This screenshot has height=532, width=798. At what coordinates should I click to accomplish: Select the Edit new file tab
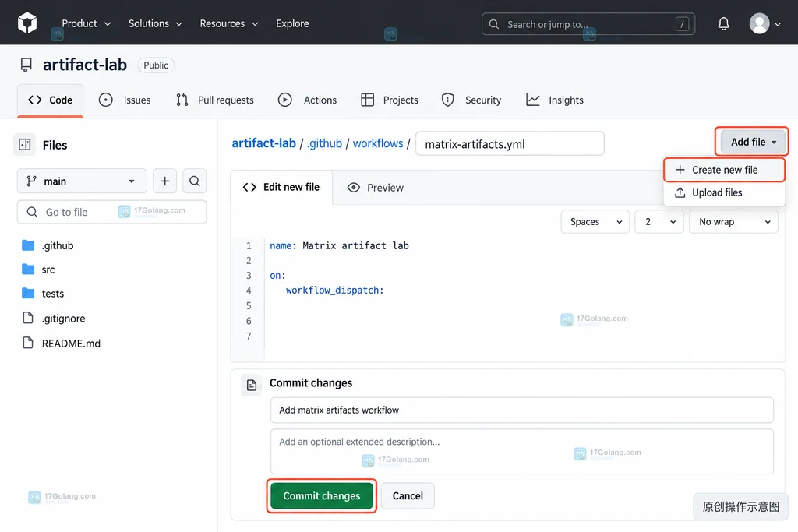coord(281,187)
